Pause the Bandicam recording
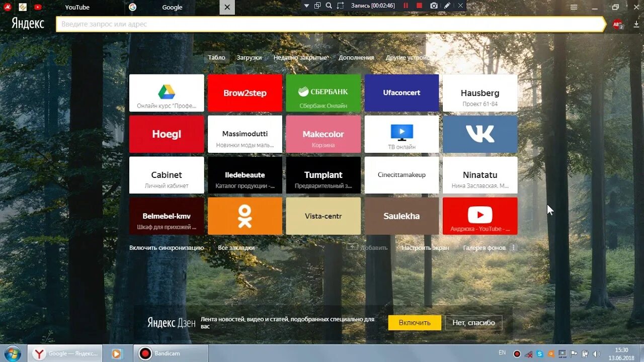Screen dimensions: 644x362 tap(406, 6)
